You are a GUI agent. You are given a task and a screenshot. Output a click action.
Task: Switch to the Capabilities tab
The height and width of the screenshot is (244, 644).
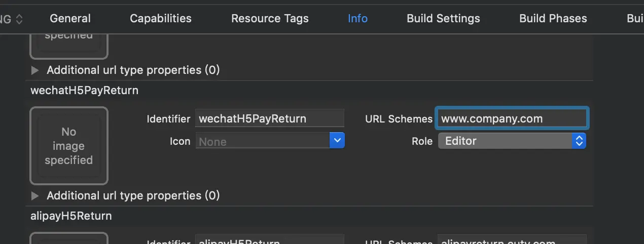pyautogui.click(x=160, y=19)
